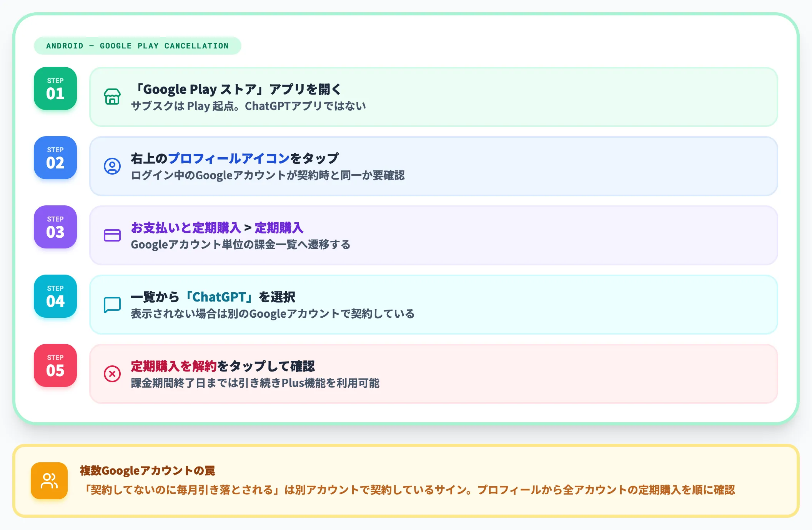Click the text ログイン中のGoogleアカウントが契約時と同一か要確認
Screen dimensions: 812x530
[x=268, y=175]
